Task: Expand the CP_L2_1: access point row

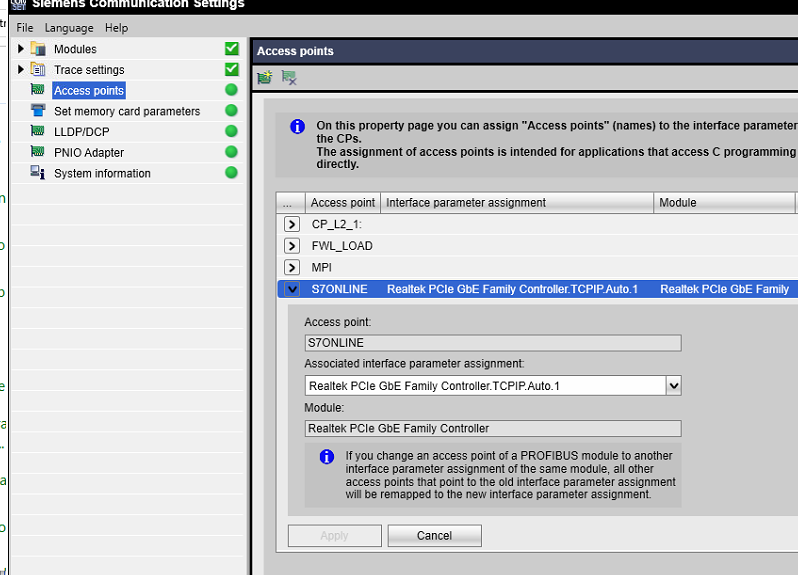Action: tap(292, 224)
